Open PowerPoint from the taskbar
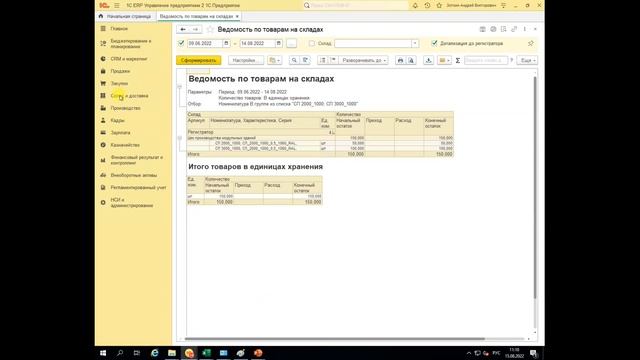The image size is (640, 360). (258, 353)
